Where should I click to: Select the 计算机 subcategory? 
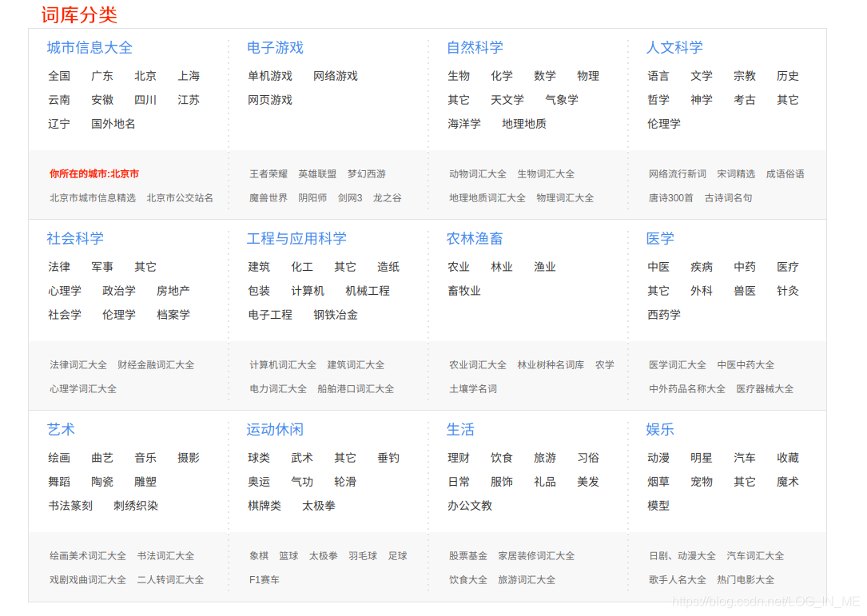[x=308, y=291]
